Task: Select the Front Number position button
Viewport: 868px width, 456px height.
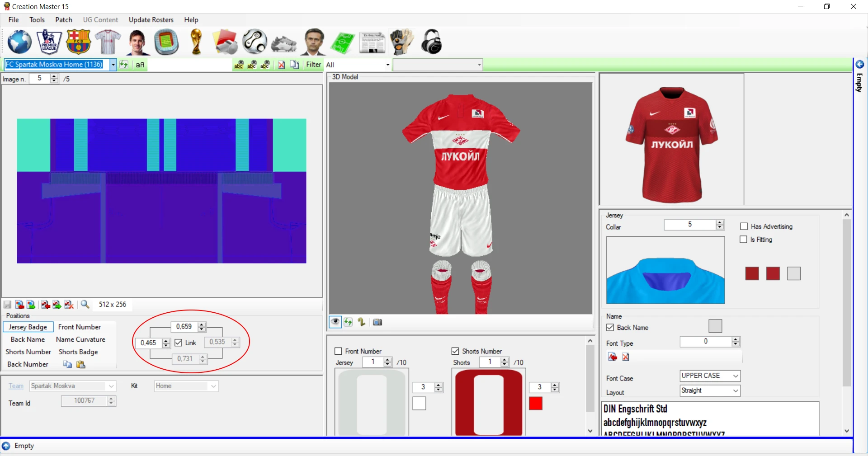Action: click(x=80, y=327)
